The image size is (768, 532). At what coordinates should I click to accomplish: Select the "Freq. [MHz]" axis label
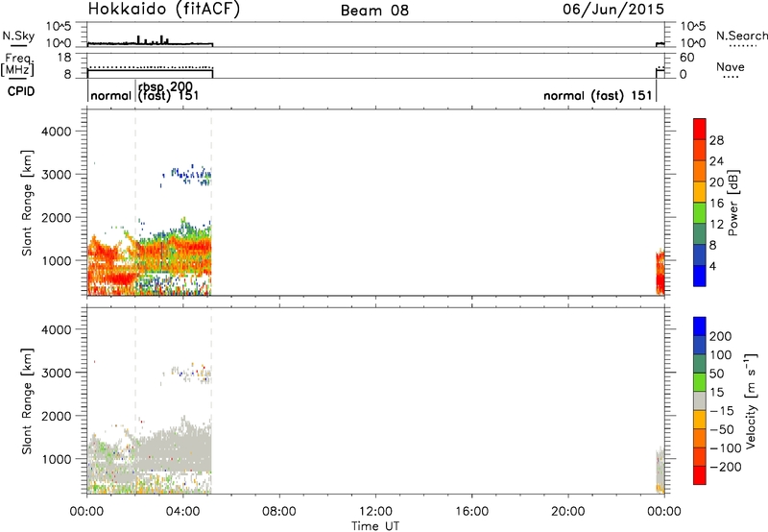click(17, 64)
